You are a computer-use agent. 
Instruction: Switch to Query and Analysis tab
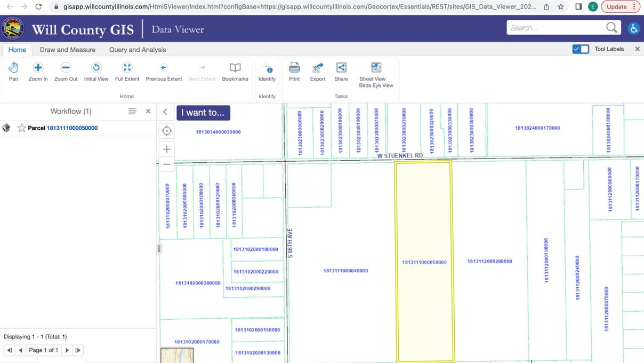[138, 50]
